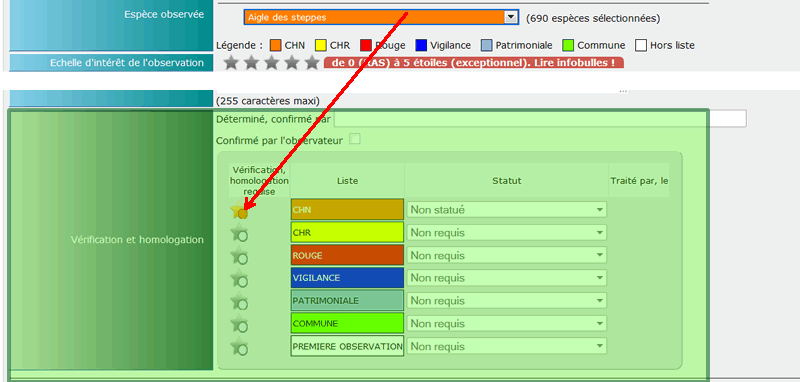Click the CHR verification star icon
800x382 pixels.
click(x=239, y=233)
